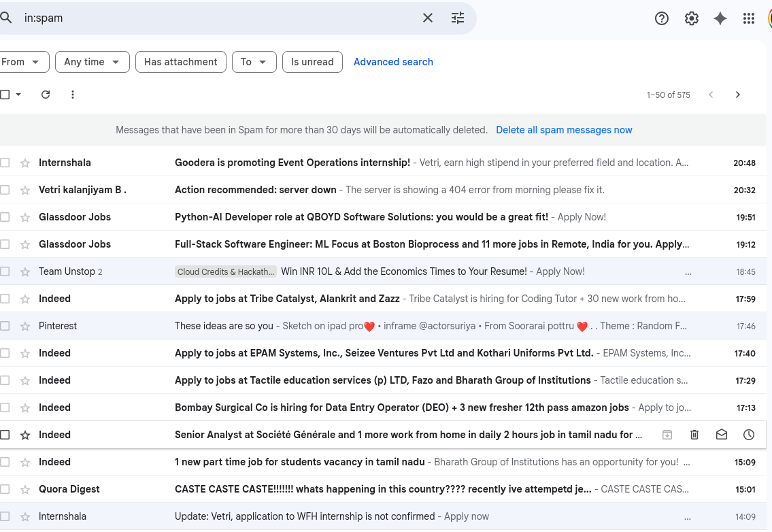Viewport: 772px width, 532px height.
Task: Open select-all dropdown arrow
Action: pyautogui.click(x=18, y=94)
